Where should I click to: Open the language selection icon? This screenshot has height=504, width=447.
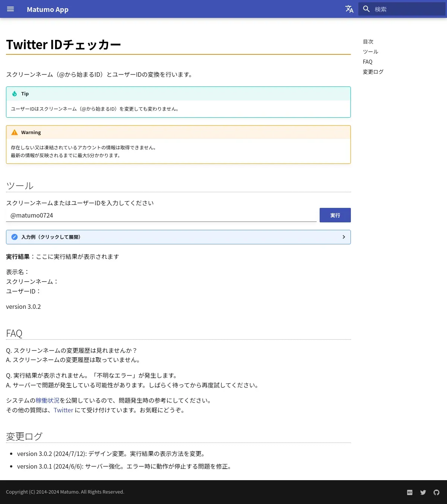(x=349, y=9)
